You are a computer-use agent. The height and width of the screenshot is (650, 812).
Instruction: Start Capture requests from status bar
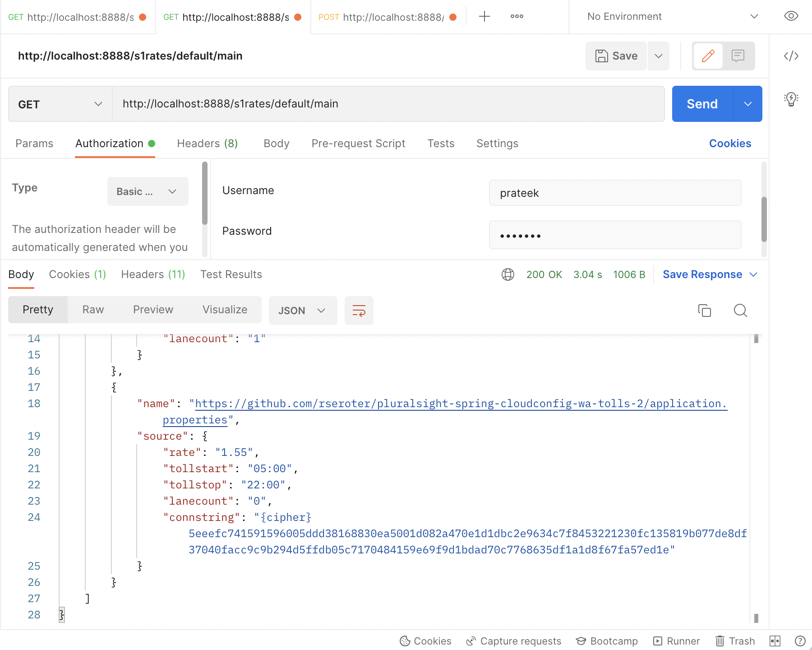click(513, 641)
